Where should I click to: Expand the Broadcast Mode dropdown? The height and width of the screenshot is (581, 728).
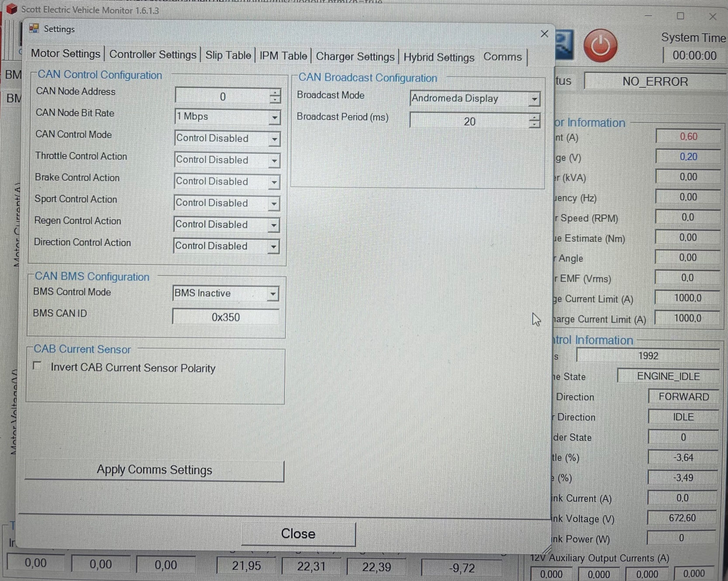tap(534, 99)
